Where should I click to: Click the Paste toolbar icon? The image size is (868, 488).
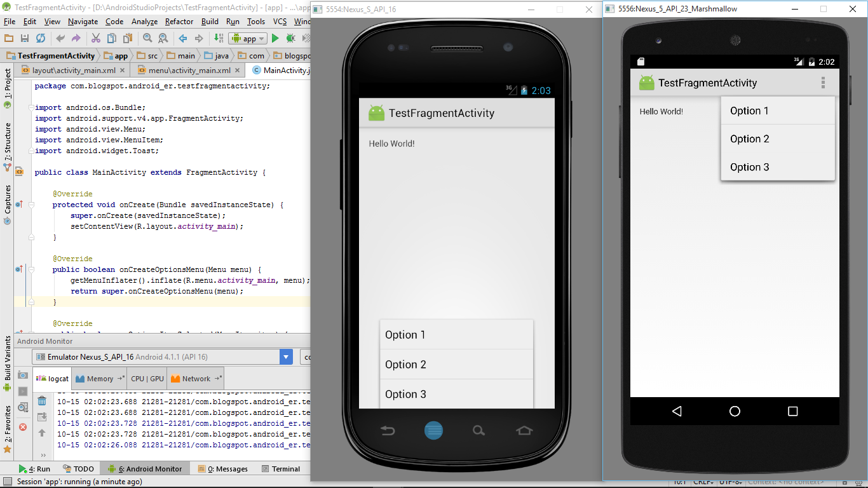[126, 38]
